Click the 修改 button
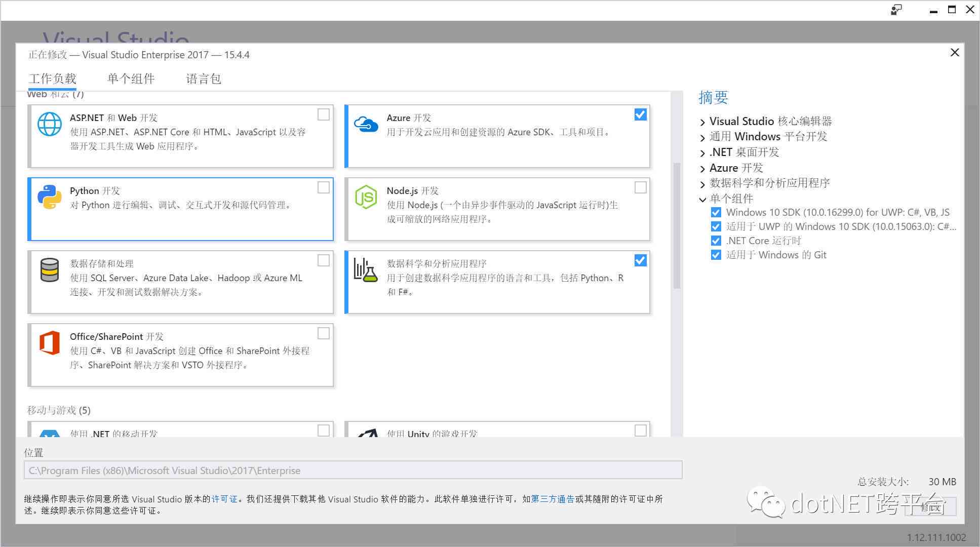 931,506
